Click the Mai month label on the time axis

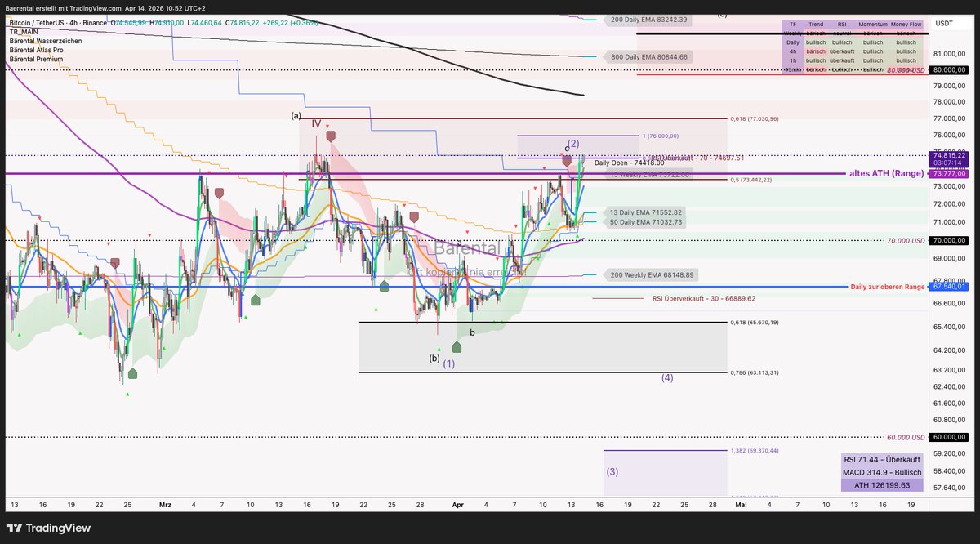(741, 506)
